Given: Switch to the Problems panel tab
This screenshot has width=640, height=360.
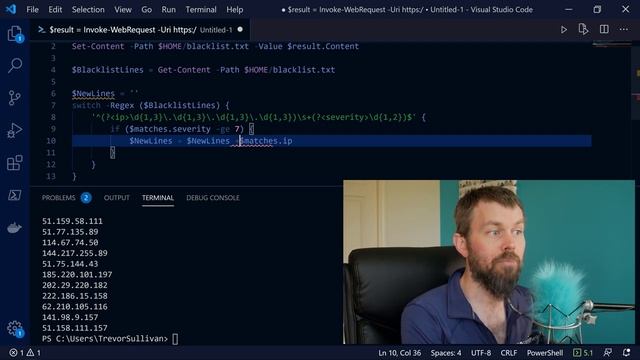Looking at the screenshot, I should (59, 198).
